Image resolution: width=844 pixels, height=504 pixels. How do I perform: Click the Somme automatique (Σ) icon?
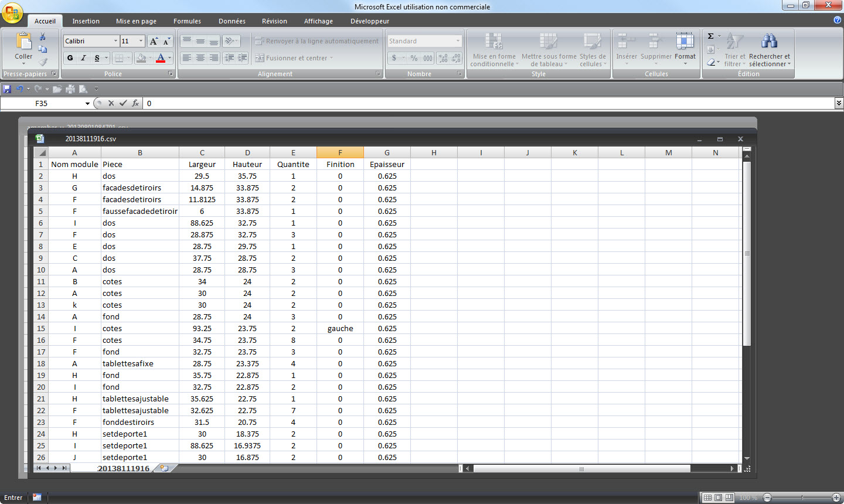tap(711, 36)
